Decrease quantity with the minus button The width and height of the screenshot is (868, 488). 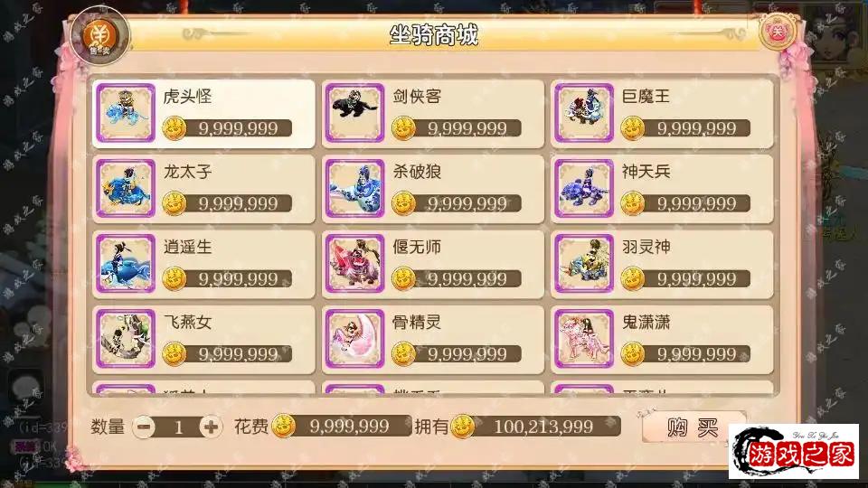144,427
